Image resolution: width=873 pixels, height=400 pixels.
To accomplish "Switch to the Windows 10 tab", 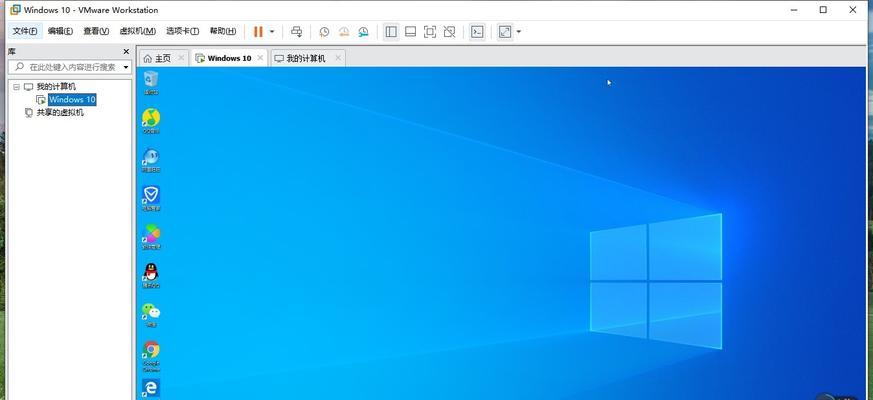I will (x=229, y=58).
